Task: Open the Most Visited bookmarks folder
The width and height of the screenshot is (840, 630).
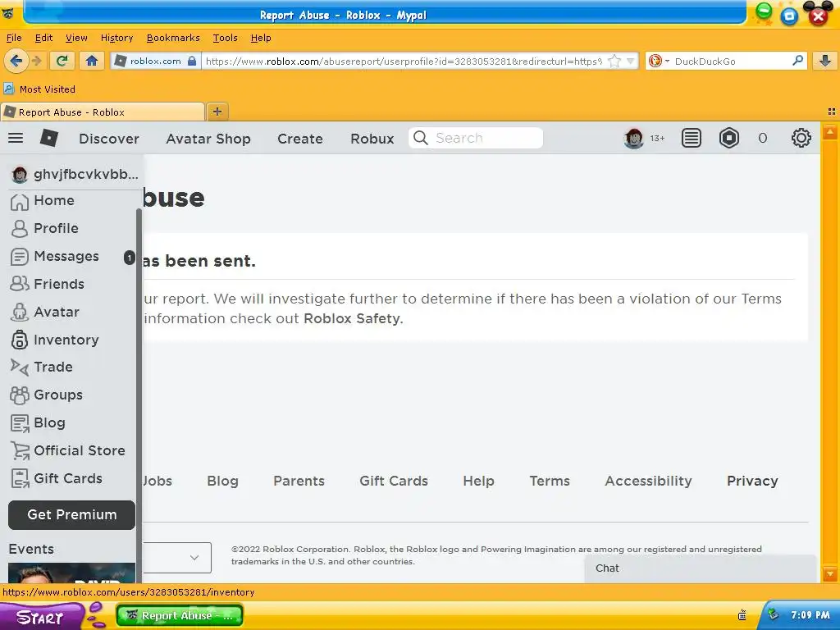Action: (x=39, y=89)
